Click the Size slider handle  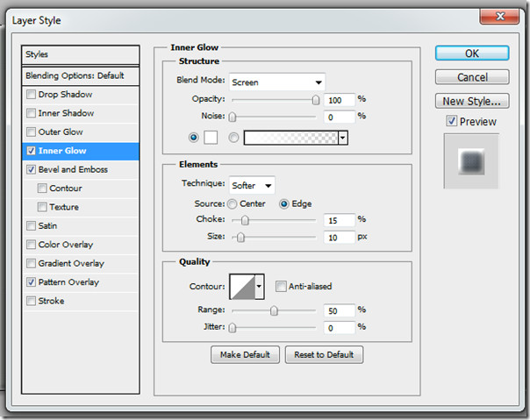[x=240, y=238]
